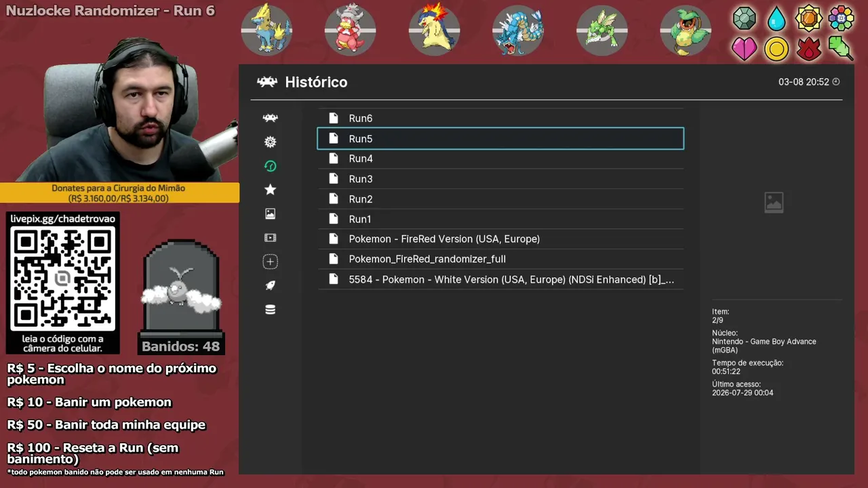The width and height of the screenshot is (868, 488).
Task: Click the Slowking team icon
Action: pyautogui.click(x=350, y=30)
